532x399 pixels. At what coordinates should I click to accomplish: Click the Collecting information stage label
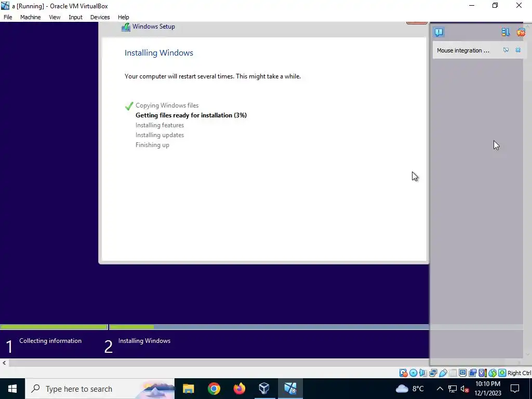(50, 341)
